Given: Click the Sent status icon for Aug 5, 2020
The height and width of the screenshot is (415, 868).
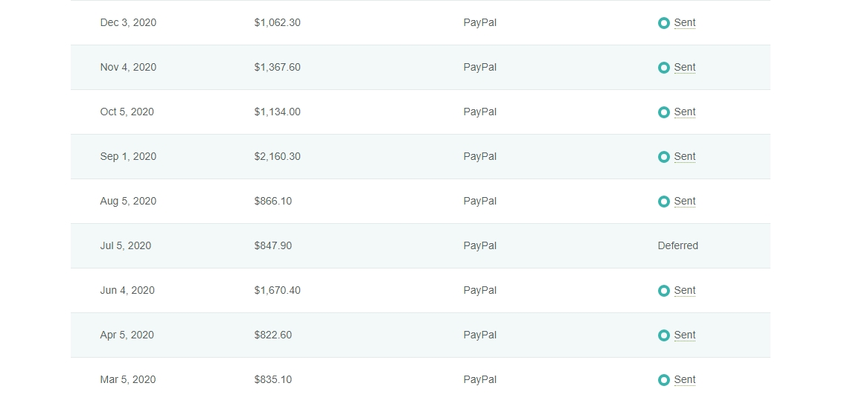Looking at the screenshot, I should tap(664, 202).
